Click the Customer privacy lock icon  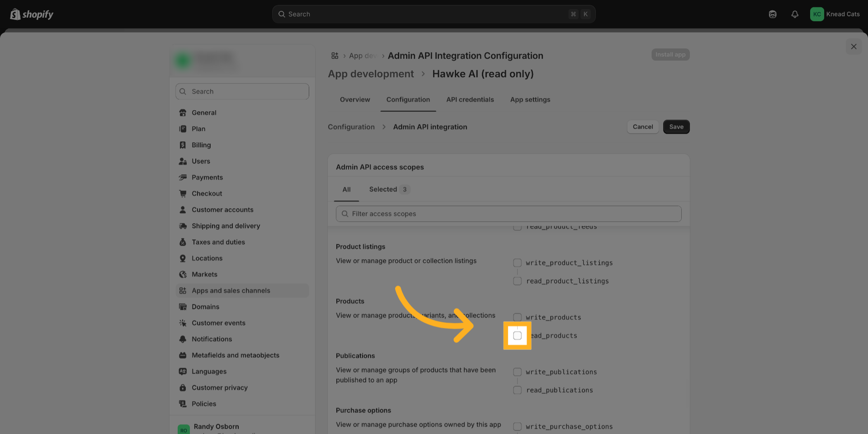183,387
